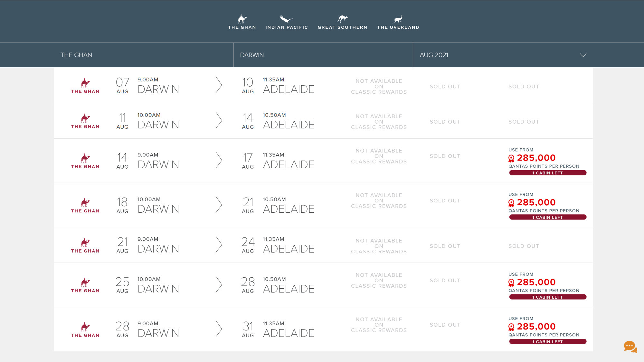644x362 pixels.
Task: Click The Overland emu icon
Action: [398, 19]
